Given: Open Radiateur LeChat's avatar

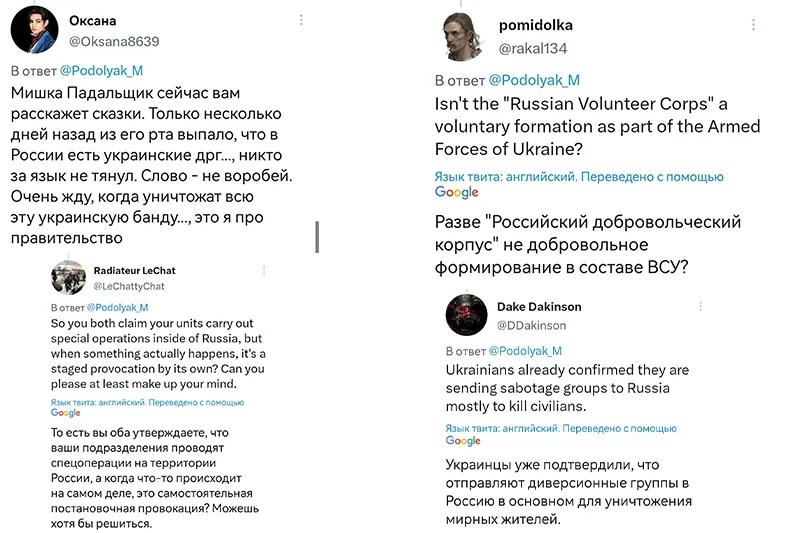Looking at the screenshot, I should tap(68, 277).
